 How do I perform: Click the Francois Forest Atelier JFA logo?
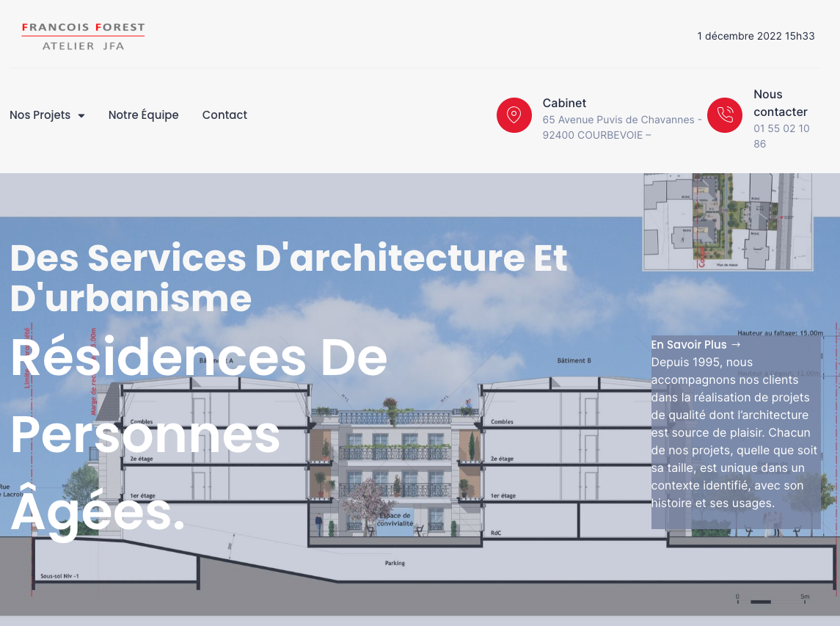tap(83, 37)
